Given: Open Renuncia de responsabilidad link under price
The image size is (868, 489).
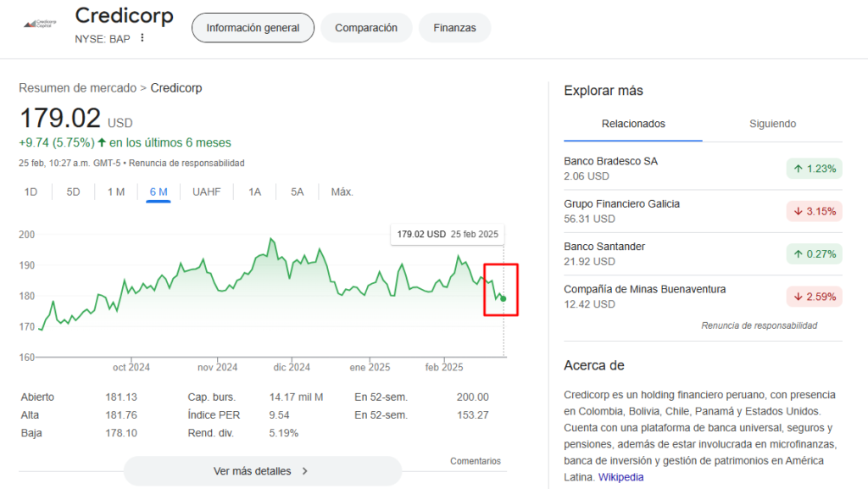Looking at the screenshot, I should pos(186,164).
